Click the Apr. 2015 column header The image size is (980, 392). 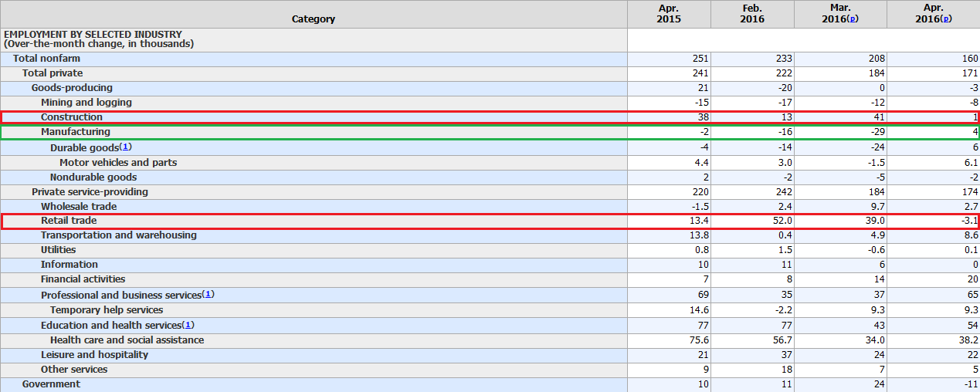coord(669,14)
